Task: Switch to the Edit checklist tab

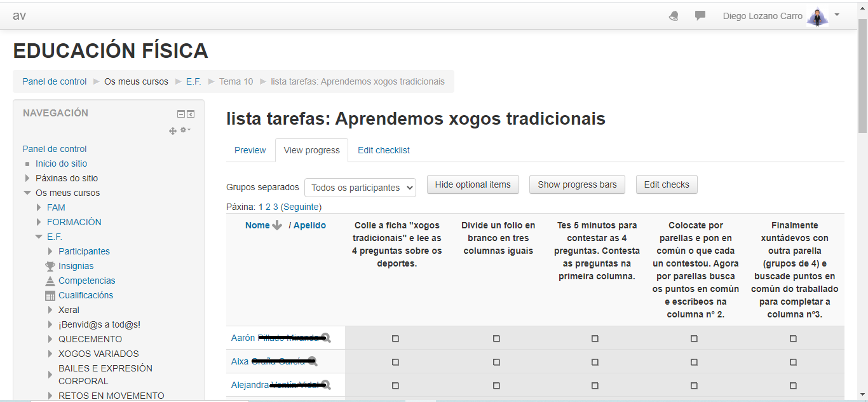Action: click(x=383, y=150)
